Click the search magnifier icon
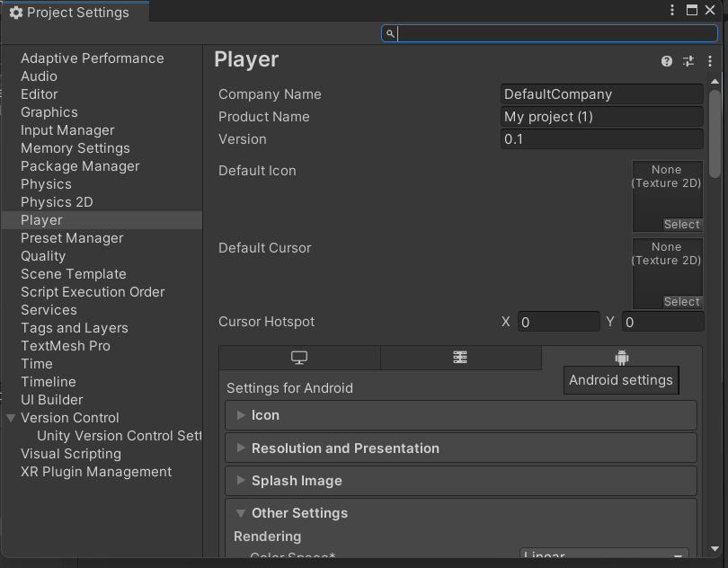The height and width of the screenshot is (568, 728). coord(390,33)
